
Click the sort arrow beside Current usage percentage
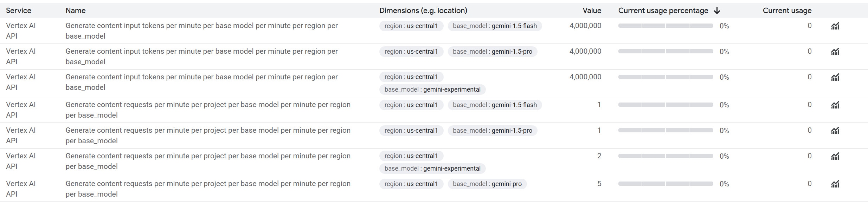click(717, 11)
